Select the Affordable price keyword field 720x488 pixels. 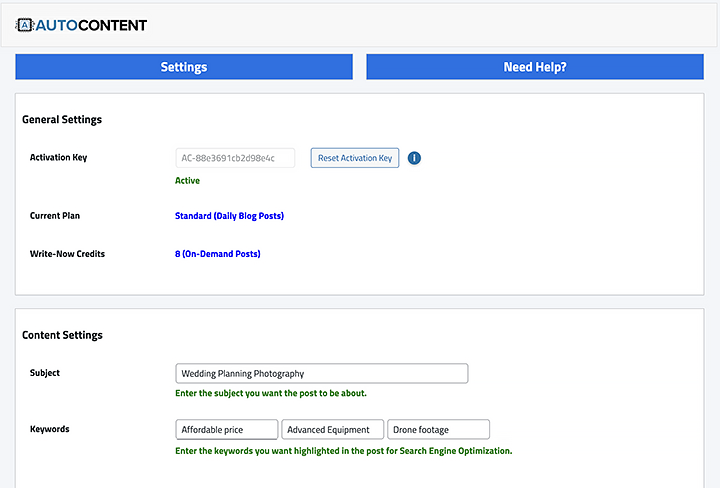tap(226, 430)
